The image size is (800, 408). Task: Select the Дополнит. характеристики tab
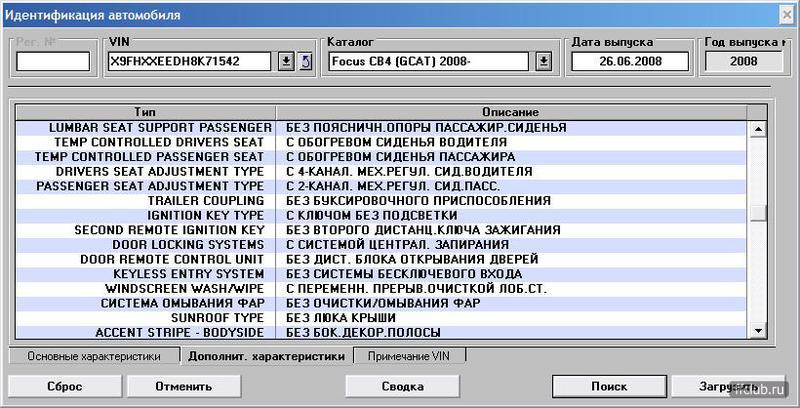[266, 356]
